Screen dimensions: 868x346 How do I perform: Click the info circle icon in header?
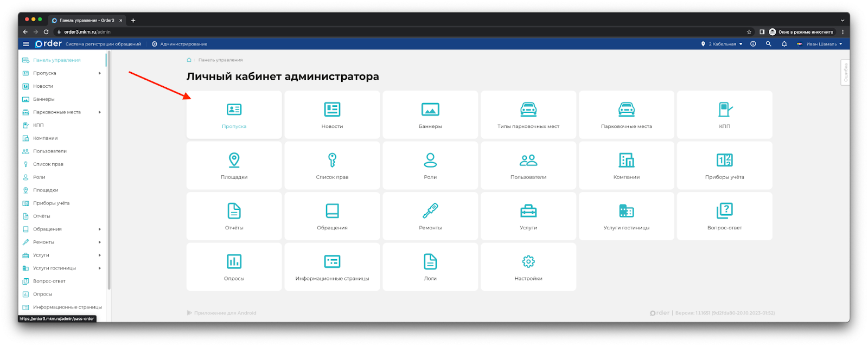753,44
